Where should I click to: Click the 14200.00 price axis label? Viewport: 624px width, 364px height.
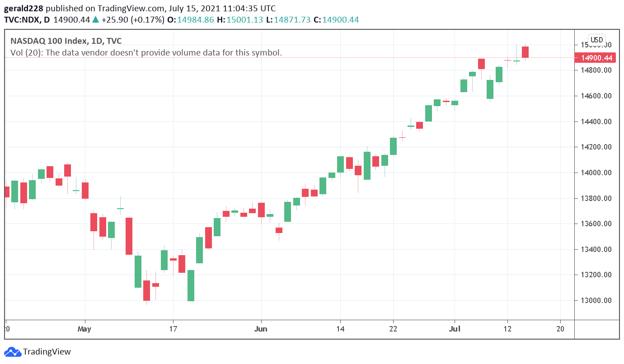point(596,147)
